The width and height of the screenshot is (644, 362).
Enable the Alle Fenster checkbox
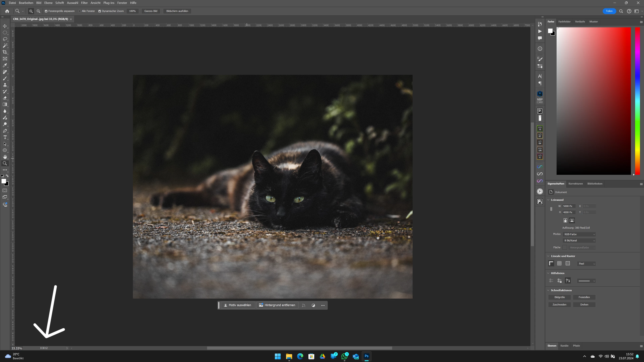[x=80, y=11]
